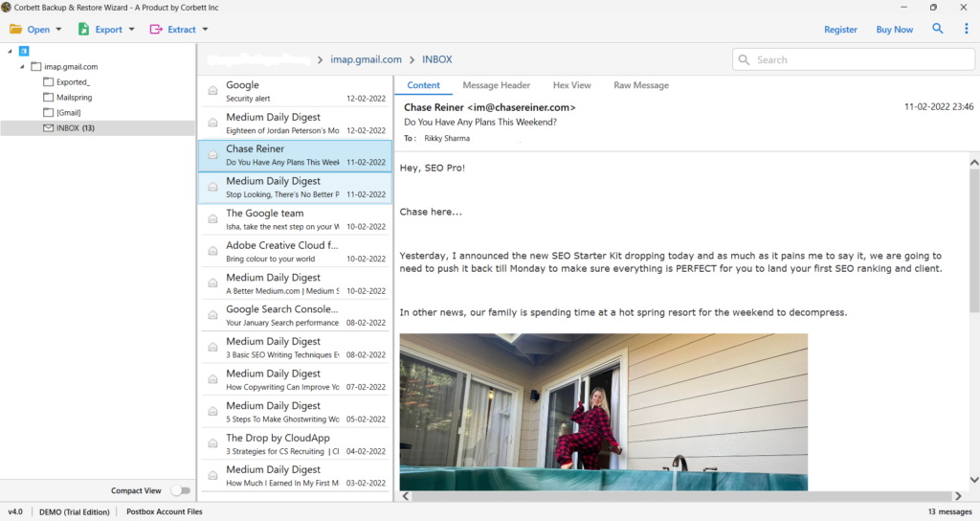Click the vertical scrollbar thumb in the message pane
980x521 pixels.
[x=974, y=240]
